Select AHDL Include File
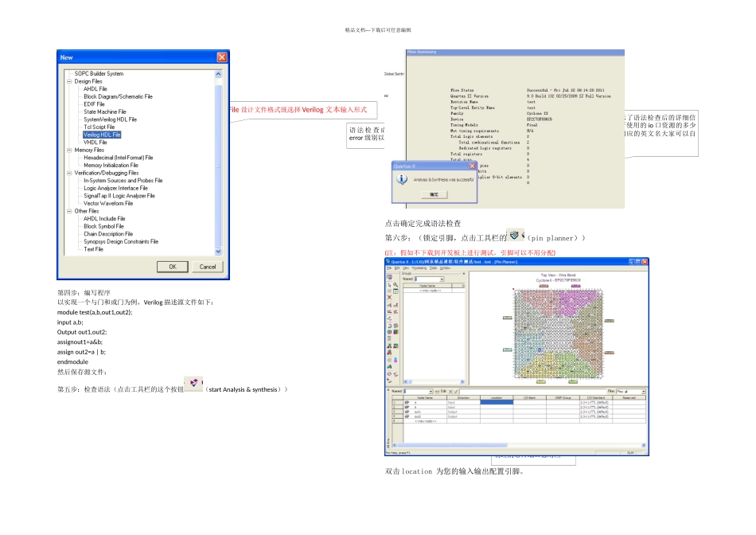 (104, 218)
